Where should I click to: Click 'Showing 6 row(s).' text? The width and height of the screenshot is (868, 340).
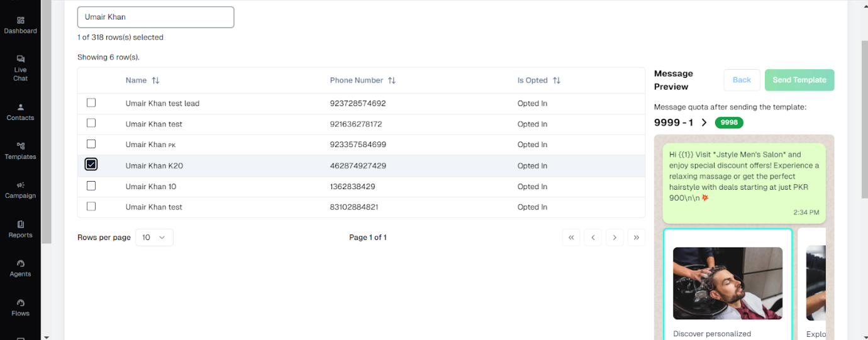(x=108, y=57)
